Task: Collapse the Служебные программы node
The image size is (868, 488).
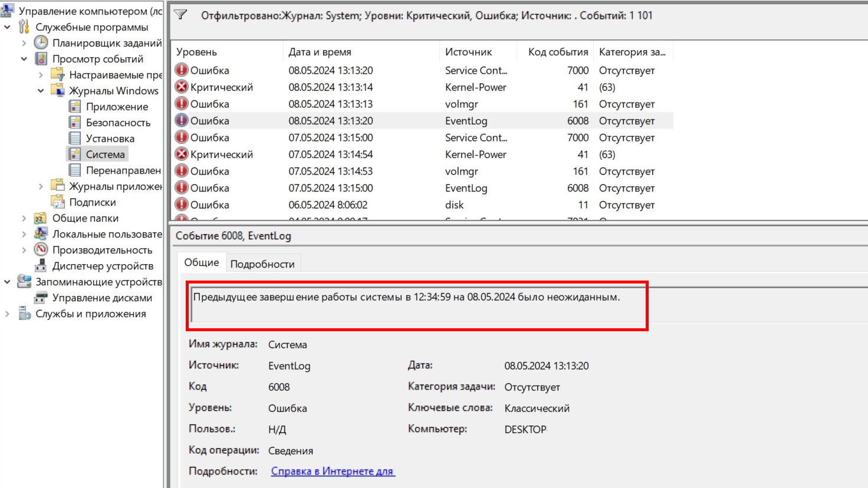Action: click(x=7, y=27)
